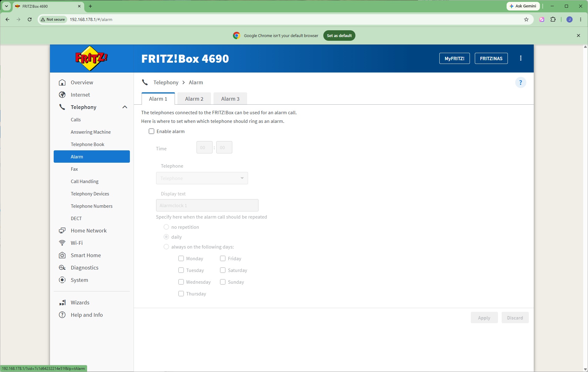Click the Not secure site info chip
The image size is (588, 372).
point(53,19)
